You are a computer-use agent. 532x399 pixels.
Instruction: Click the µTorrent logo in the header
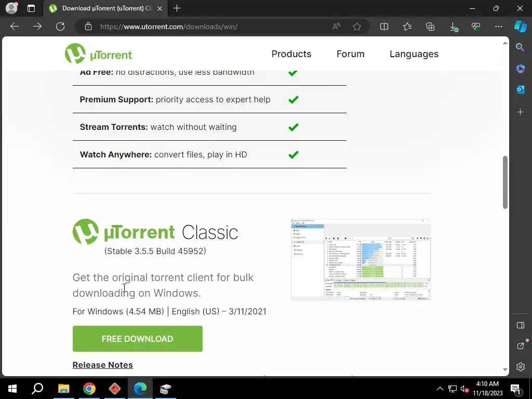[x=98, y=54]
